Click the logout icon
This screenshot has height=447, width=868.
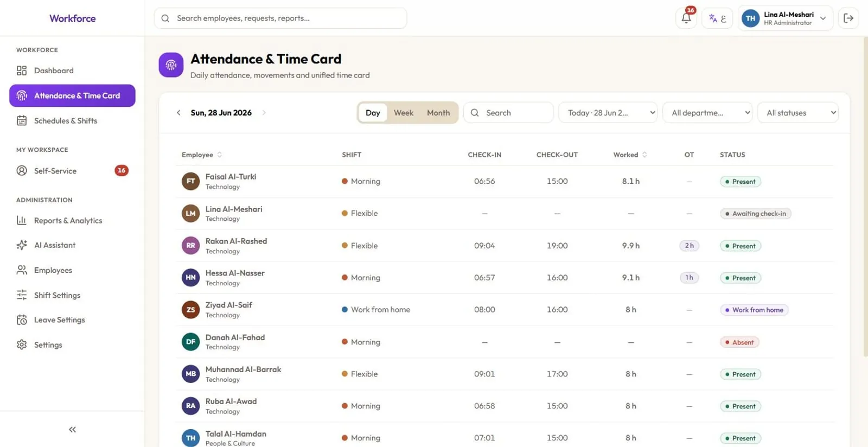tap(848, 18)
